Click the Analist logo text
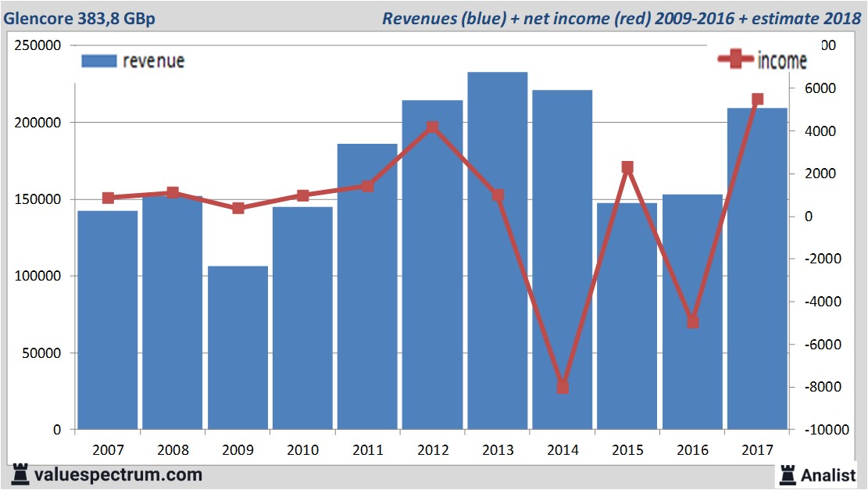Viewport: 868px width, 490px height. 828,475
